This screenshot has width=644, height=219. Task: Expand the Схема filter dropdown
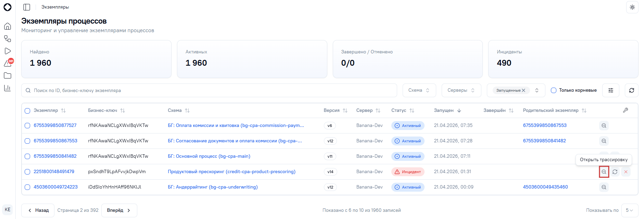click(419, 90)
